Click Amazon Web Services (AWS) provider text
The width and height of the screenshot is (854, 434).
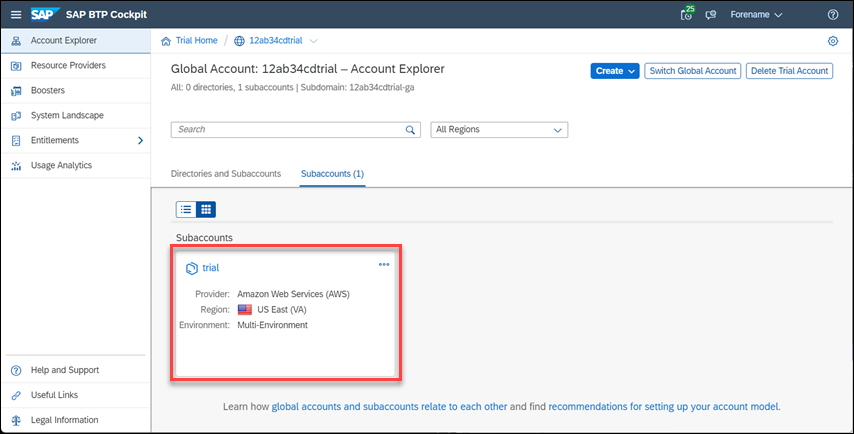click(x=294, y=294)
